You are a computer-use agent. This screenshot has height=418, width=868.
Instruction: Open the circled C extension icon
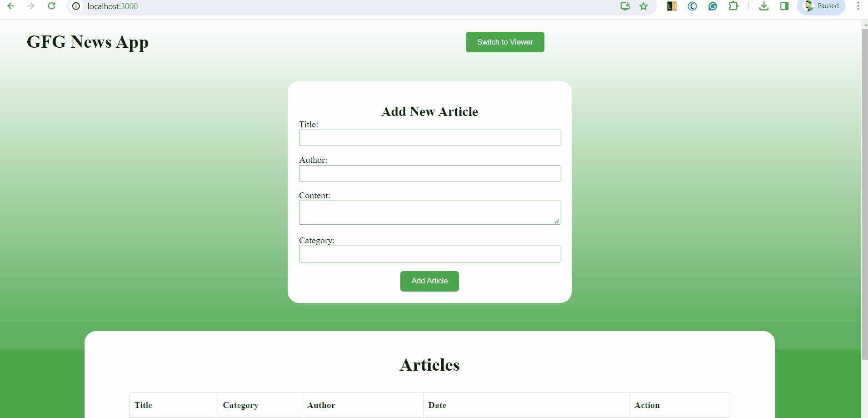pyautogui.click(x=692, y=6)
